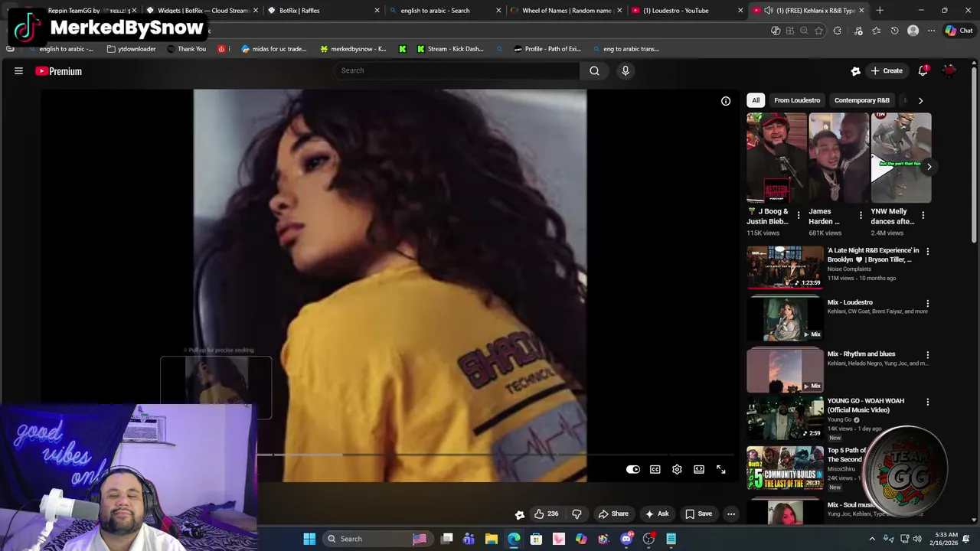Click in the YouTube search field
The width and height of the screenshot is (980, 551).
[457, 70]
